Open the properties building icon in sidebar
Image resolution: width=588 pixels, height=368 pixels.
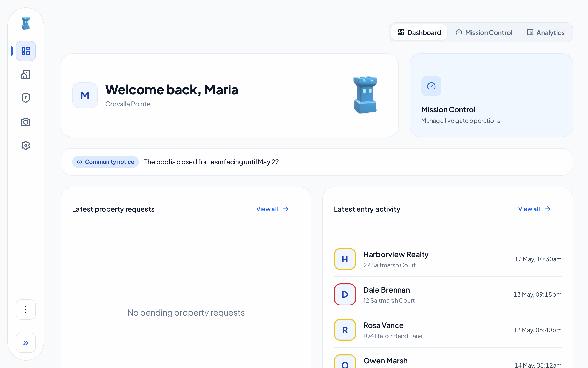click(26, 75)
